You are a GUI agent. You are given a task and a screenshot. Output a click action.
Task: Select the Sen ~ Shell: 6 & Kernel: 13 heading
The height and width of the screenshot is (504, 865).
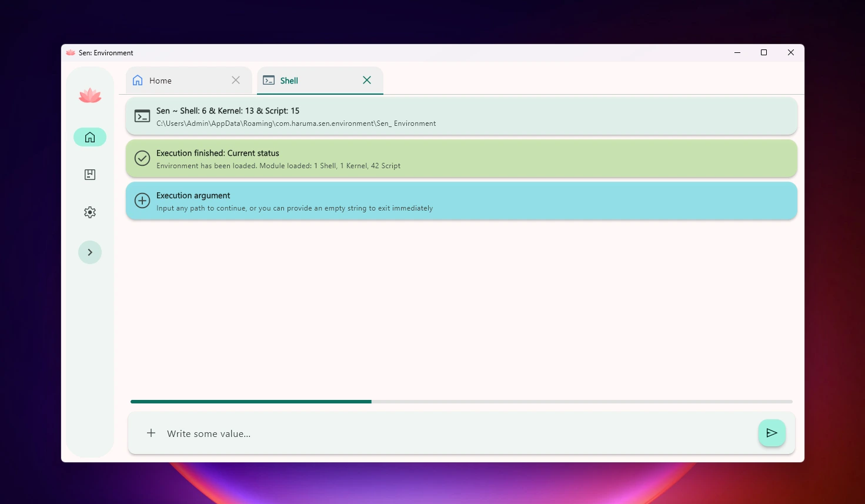(x=228, y=111)
